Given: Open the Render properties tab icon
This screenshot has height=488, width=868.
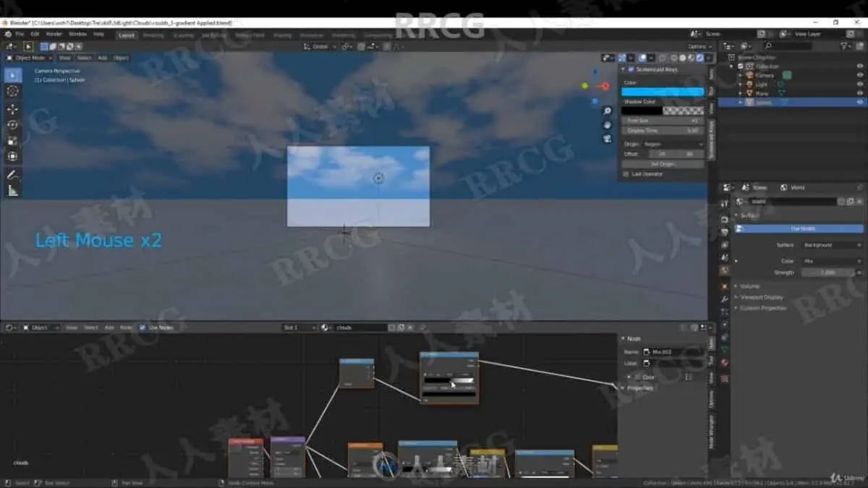Looking at the screenshot, I should [724, 219].
